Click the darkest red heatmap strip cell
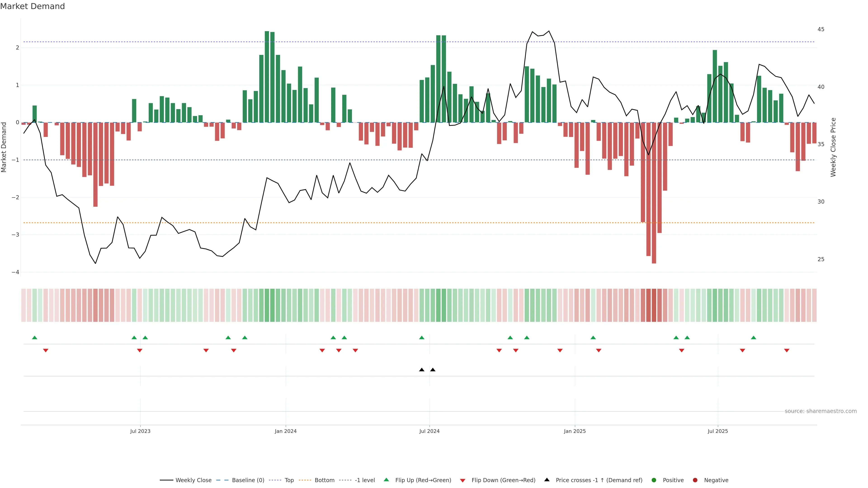Viewport: 868px width, 488px height. 654,305
